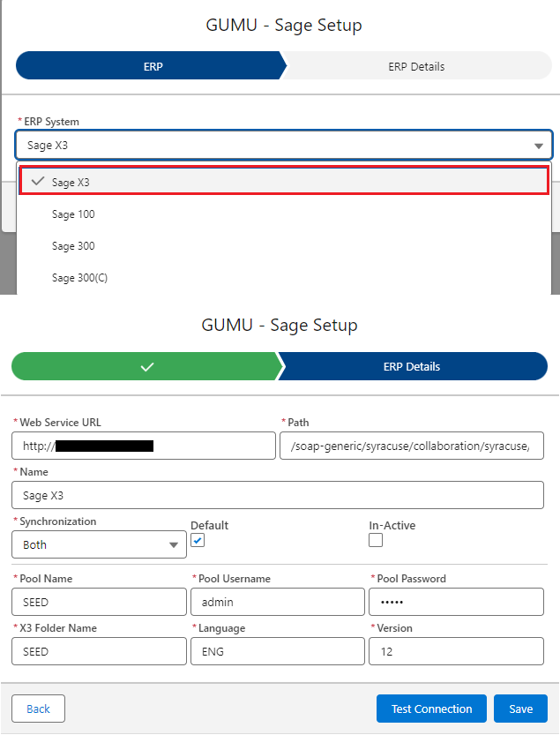This screenshot has height=735, width=560.
Task: Click the ERP System dropdown arrow
Action: point(538,146)
